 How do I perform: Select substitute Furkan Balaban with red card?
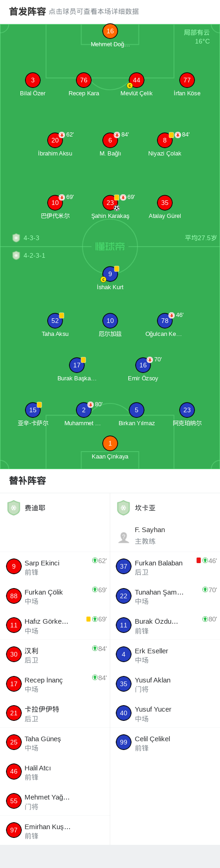165,567
